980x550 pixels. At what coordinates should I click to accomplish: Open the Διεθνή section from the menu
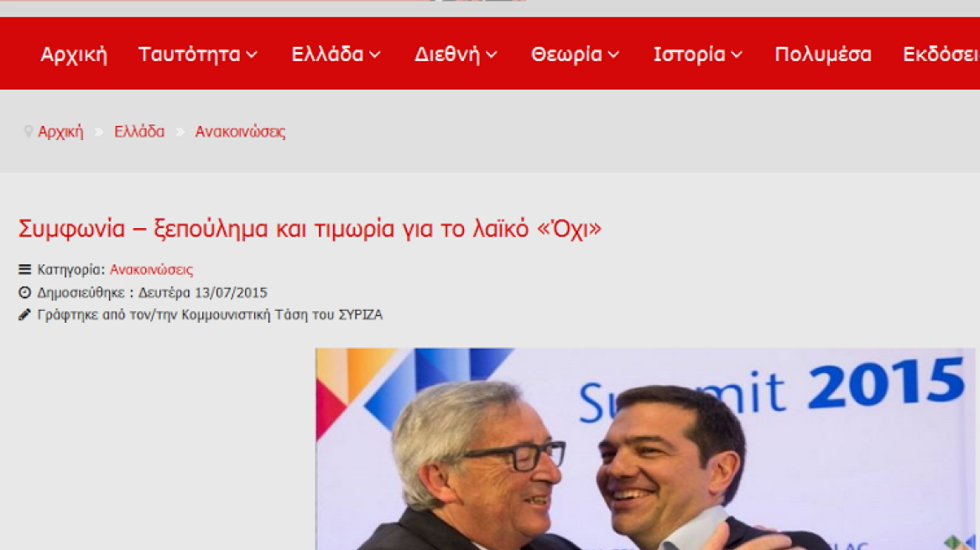[446, 54]
